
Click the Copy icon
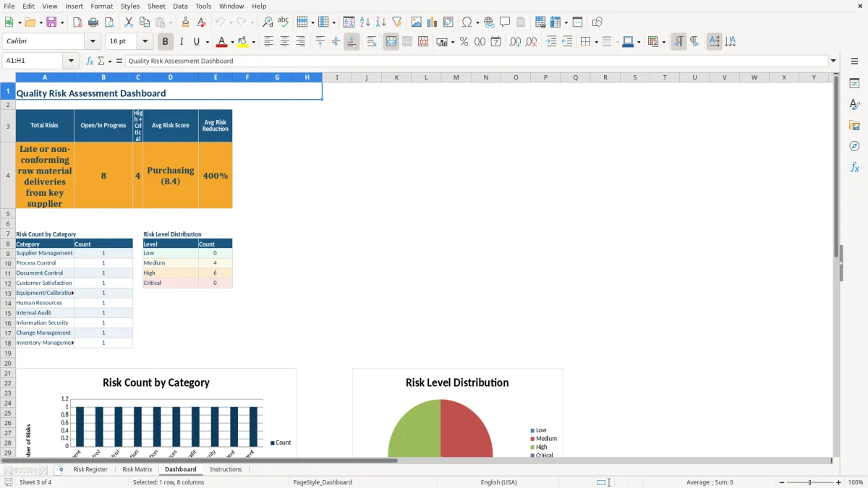(145, 22)
